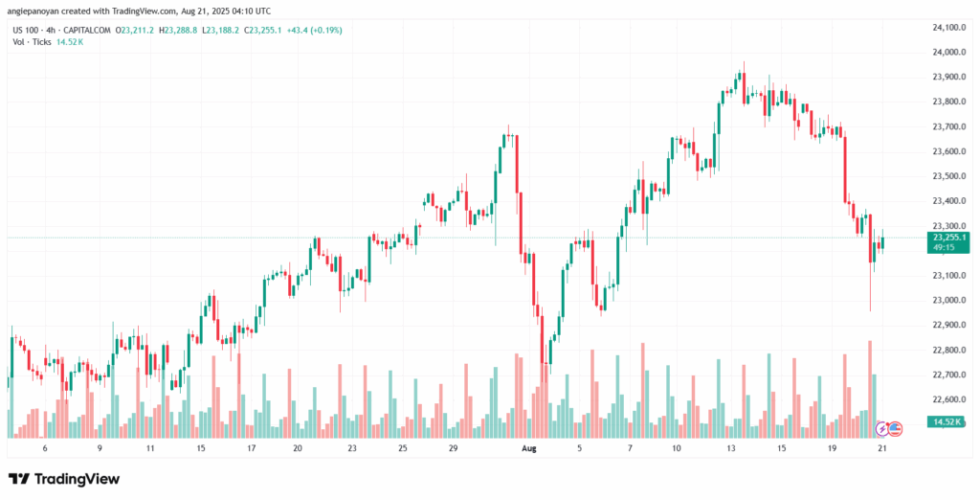Click the TradingView logo at the bottom
Image resolution: width=980 pixels, height=500 pixels.
click(x=65, y=478)
